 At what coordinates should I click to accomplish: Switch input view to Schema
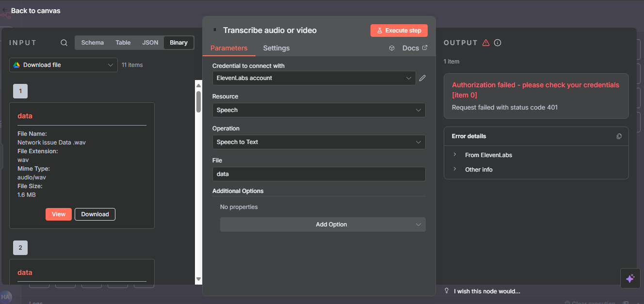pos(92,43)
